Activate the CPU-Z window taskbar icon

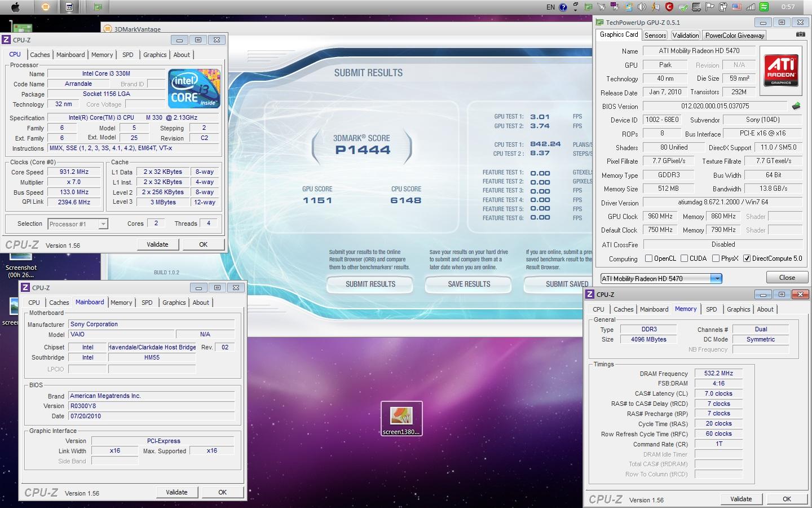coord(69,7)
